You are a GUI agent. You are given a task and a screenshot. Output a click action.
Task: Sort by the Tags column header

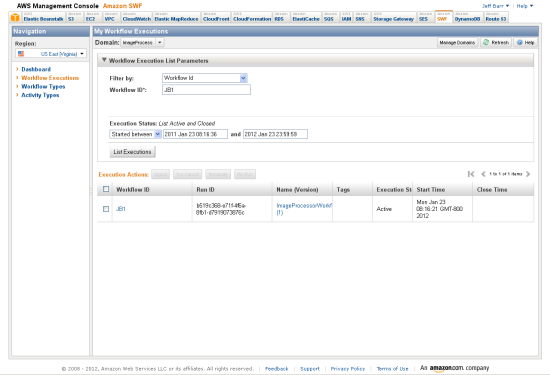click(x=353, y=189)
